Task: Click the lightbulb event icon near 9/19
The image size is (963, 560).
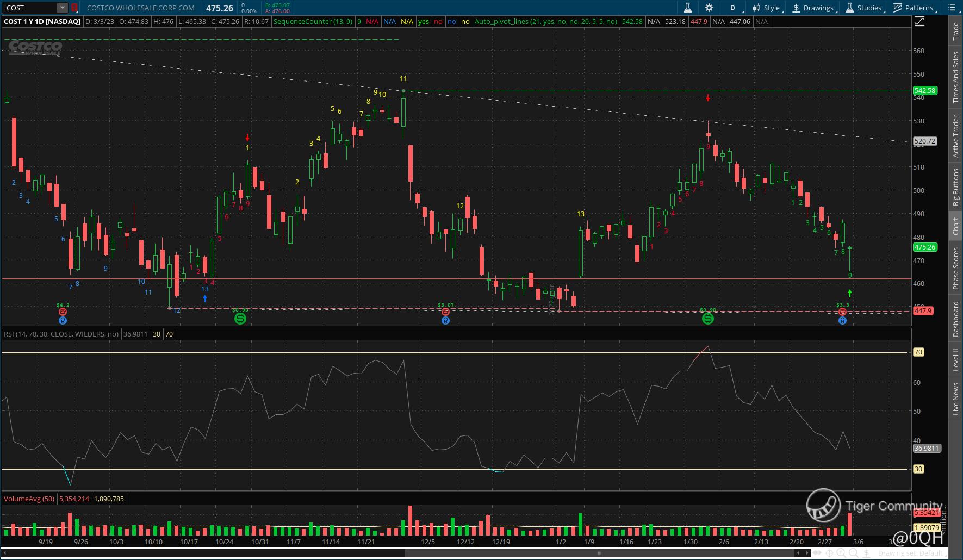Action: tap(63, 321)
